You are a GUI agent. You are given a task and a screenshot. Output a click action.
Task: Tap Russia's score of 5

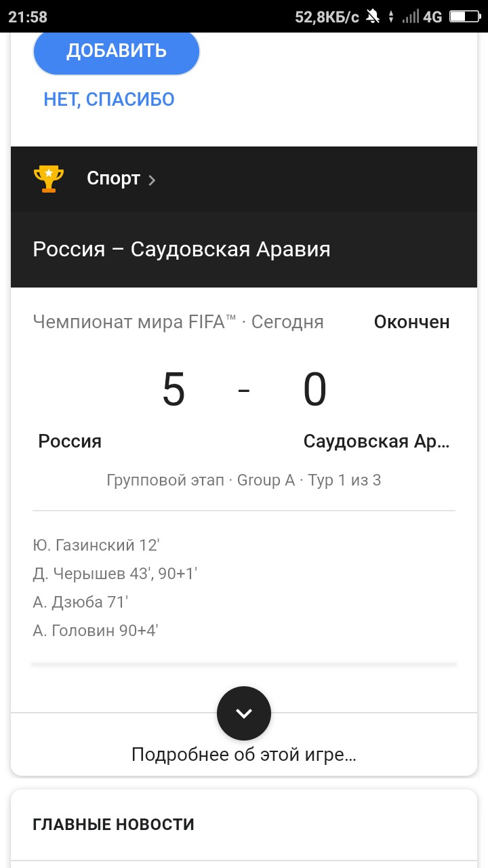point(174,391)
